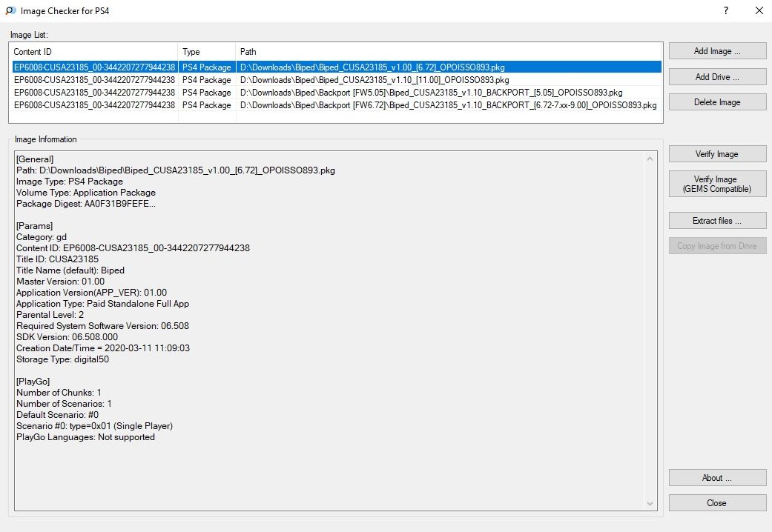This screenshot has width=772, height=532.
Task: Click the Image Checker app icon in title bar
Action: [11, 11]
